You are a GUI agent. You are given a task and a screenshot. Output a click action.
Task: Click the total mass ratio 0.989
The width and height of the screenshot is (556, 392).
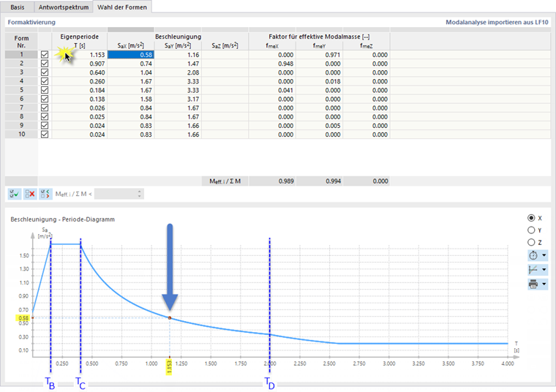(286, 181)
